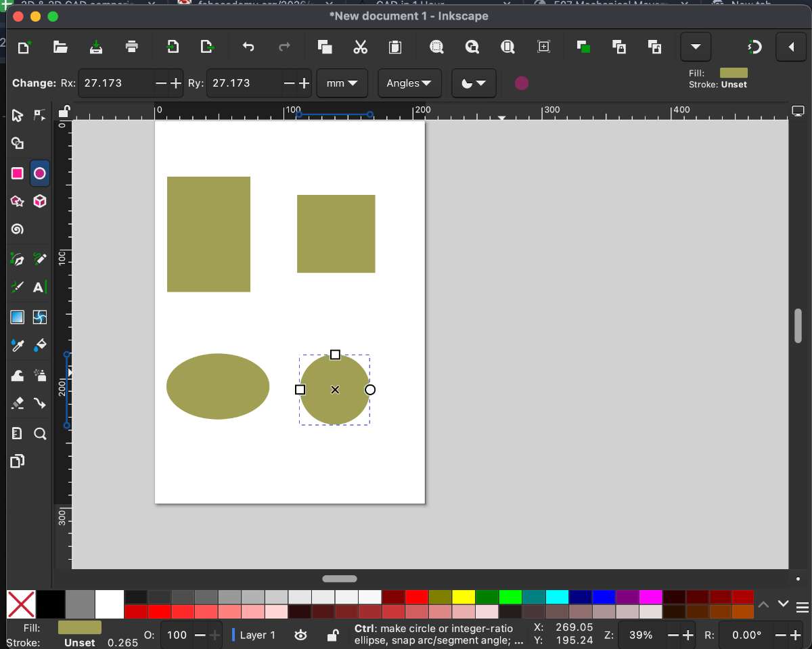Open the palette menu
Image resolution: width=812 pixels, height=649 pixels.
[x=802, y=606]
